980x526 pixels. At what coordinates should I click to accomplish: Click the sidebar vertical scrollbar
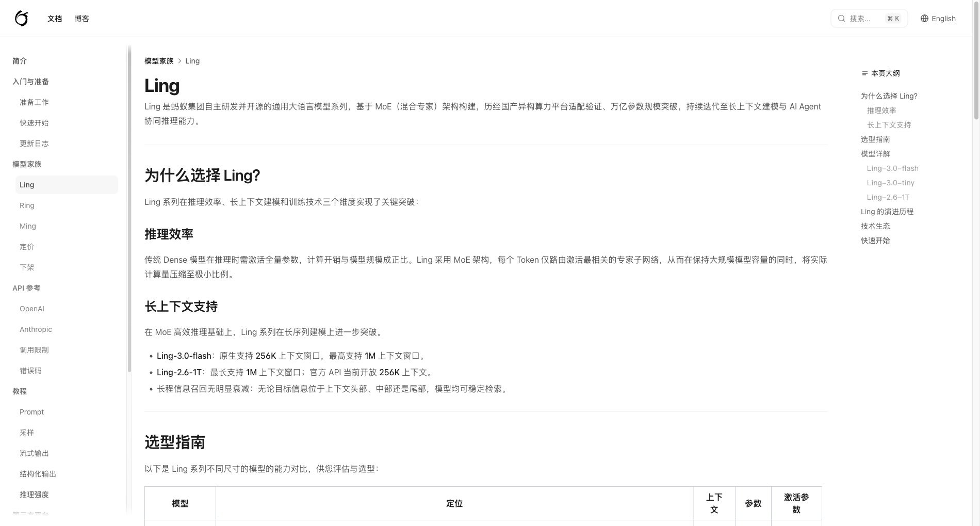click(x=129, y=209)
